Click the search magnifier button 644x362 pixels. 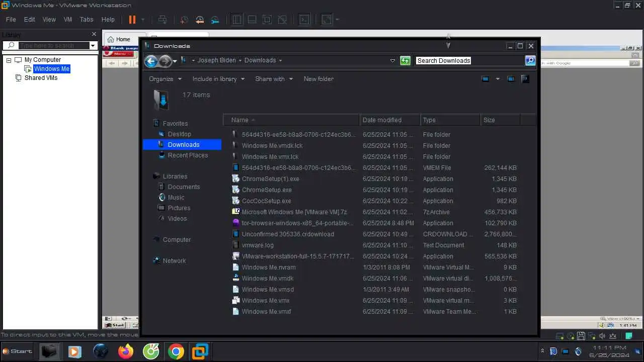[x=530, y=60]
